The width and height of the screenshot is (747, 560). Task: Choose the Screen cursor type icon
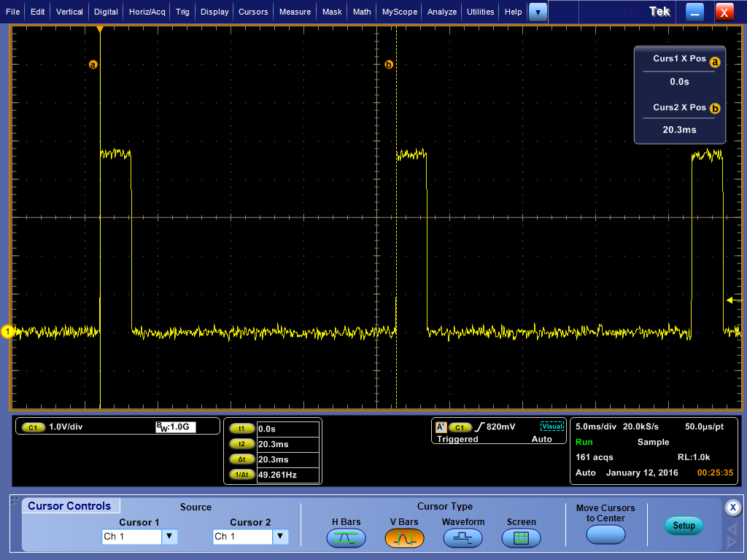click(521, 538)
